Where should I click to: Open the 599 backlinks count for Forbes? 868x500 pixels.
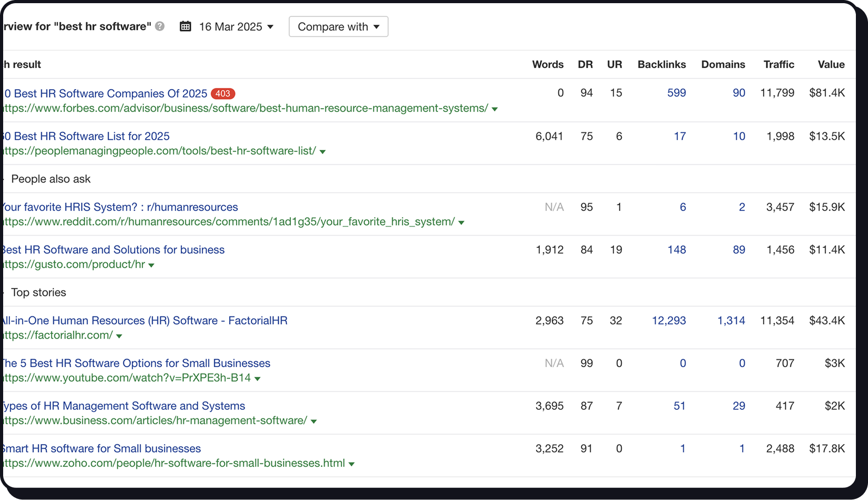677,93
